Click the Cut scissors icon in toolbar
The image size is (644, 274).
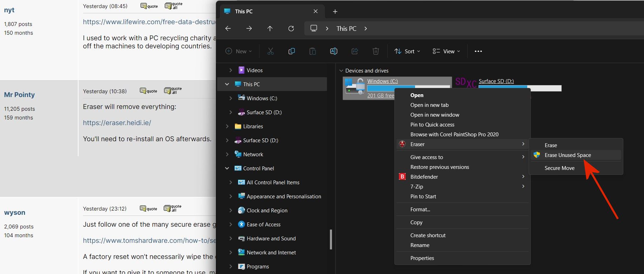click(270, 51)
